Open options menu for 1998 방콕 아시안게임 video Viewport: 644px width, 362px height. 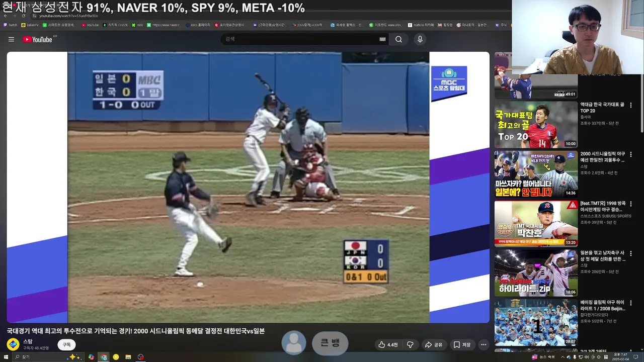(x=630, y=204)
